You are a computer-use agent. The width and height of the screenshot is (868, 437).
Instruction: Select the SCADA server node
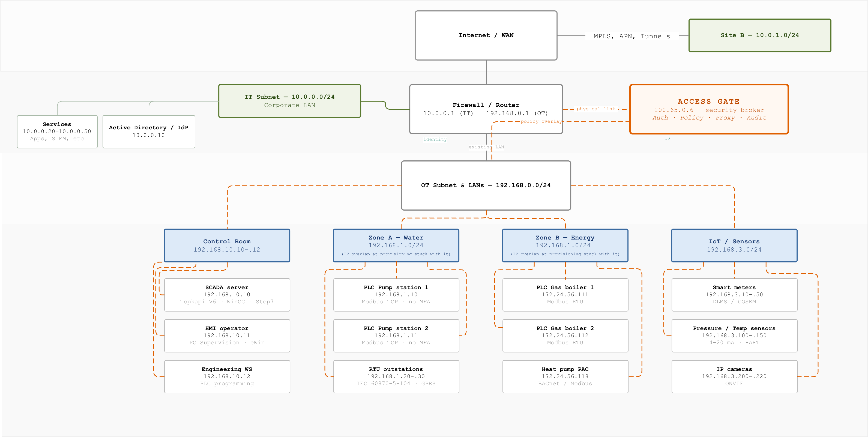(227, 295)
